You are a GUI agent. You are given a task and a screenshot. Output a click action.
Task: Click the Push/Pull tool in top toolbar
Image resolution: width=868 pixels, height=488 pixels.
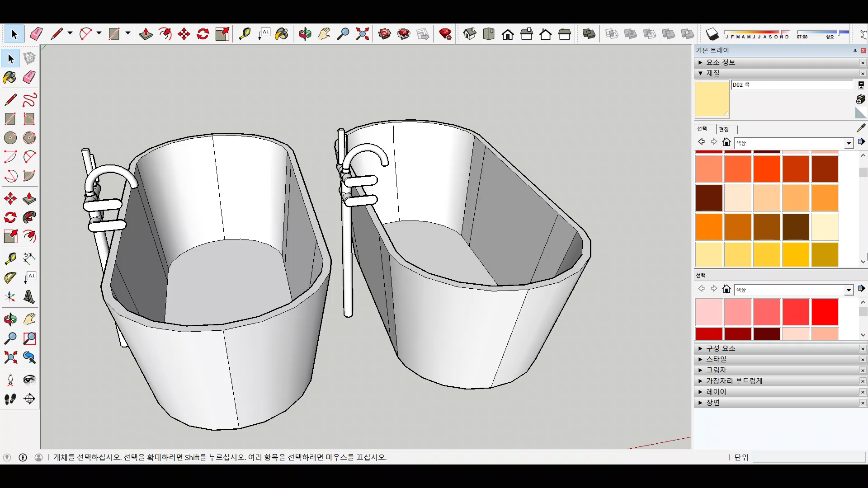point(146,34)
